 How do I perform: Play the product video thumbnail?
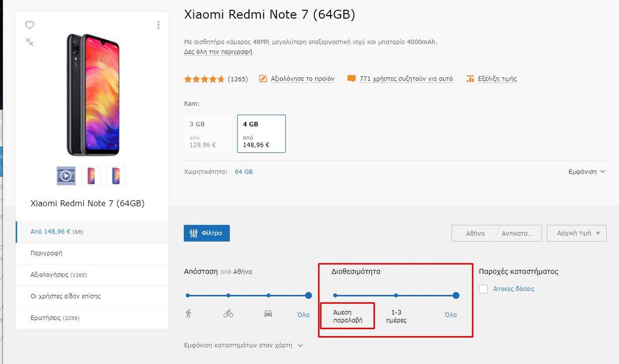click(x=66, y=175)
